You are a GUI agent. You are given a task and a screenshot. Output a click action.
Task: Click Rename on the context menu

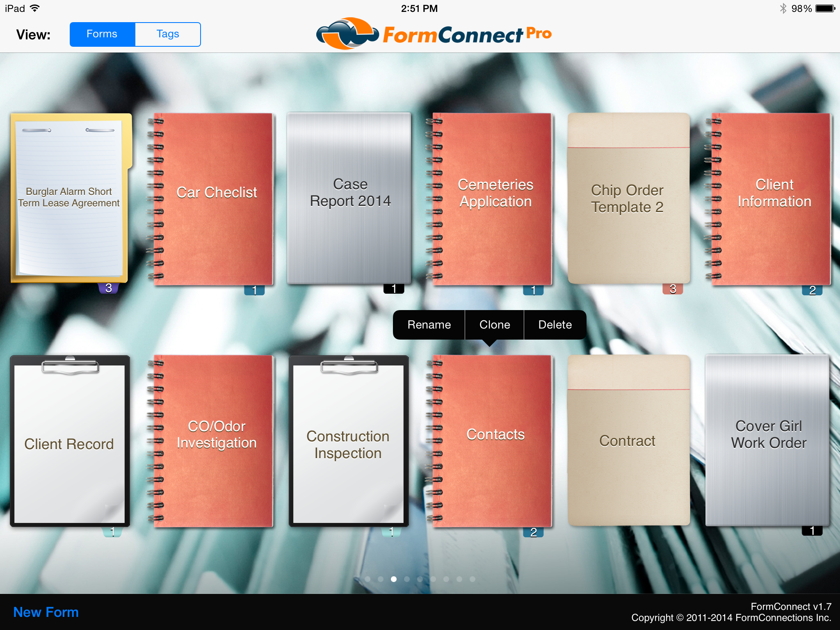[429, 324]
